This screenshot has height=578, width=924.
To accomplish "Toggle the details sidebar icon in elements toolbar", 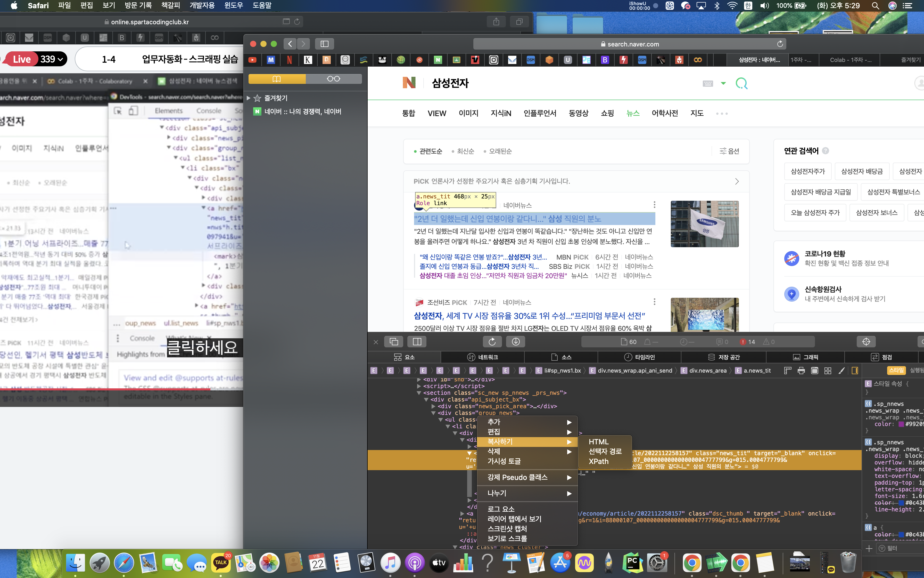I will [x=855, y=371].
